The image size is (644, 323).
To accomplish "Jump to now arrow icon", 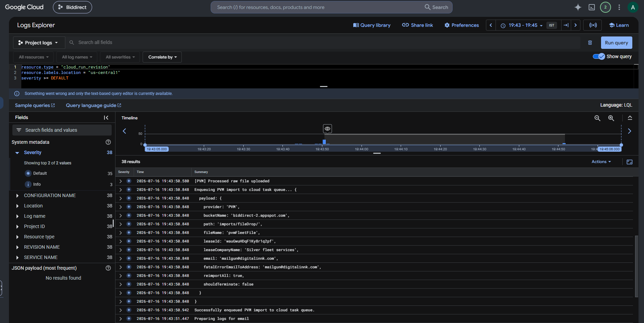I will [x=566, y=25].
